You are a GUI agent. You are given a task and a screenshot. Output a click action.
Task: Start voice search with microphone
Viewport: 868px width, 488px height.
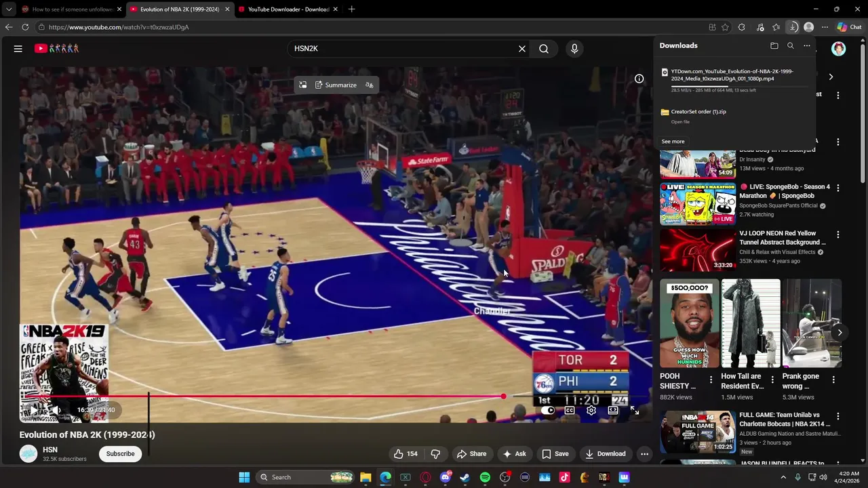(x=574, y=49)
